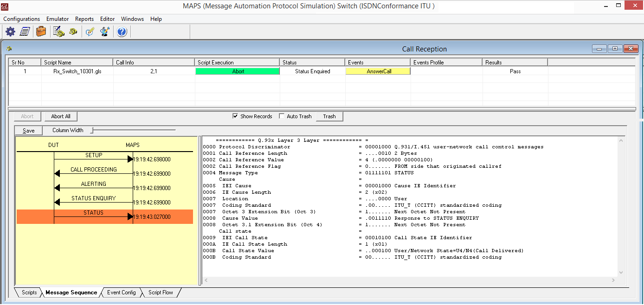The width and height of the screenshot is (644, 305).
Task: Open the Configurations menu
Action: click(x=21, y=19)
